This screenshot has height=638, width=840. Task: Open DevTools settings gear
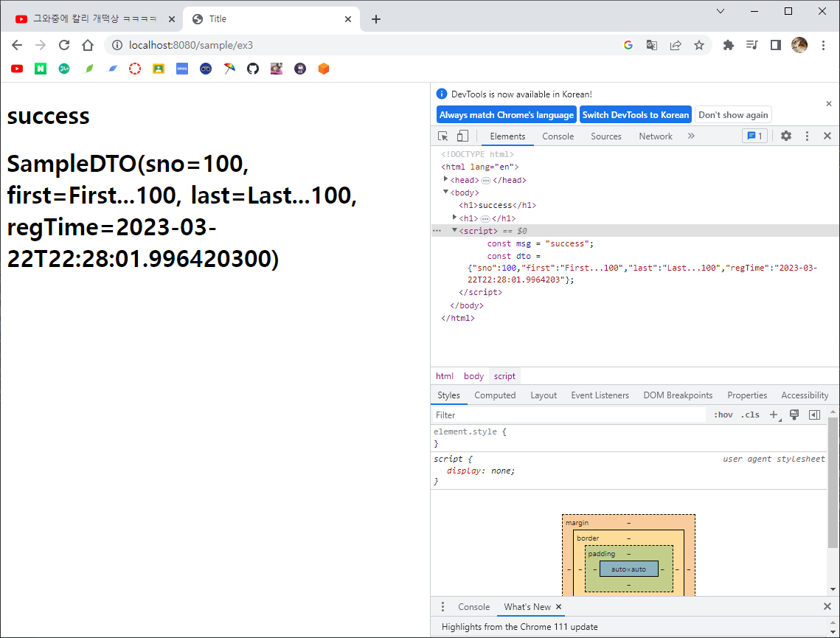tap(786, 136)
